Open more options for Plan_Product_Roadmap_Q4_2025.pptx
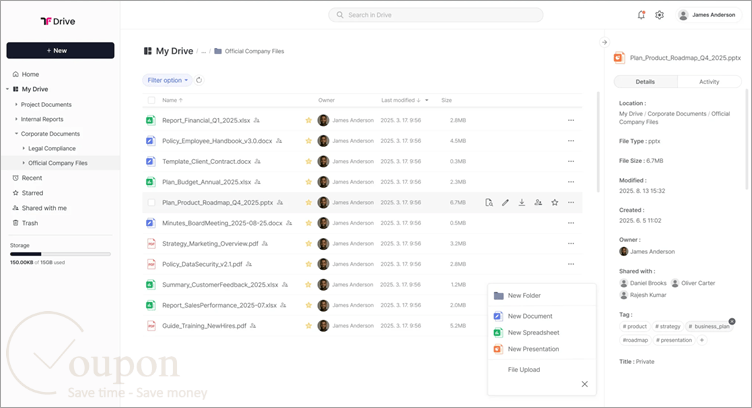 pos(571,202)
